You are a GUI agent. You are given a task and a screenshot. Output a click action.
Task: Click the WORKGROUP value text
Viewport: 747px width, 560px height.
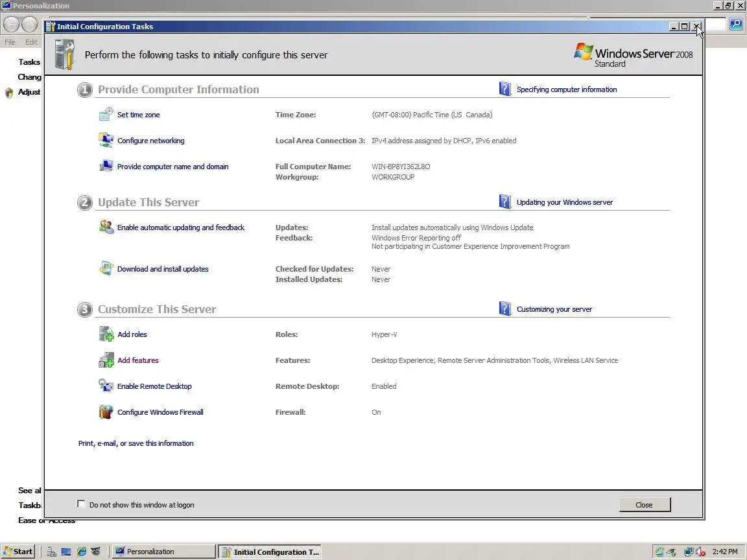pyautogui.click(x=393, y=177)
